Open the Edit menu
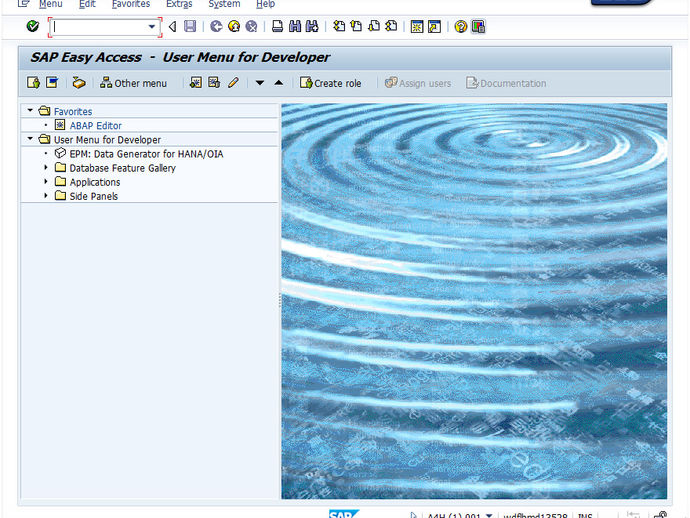This screenshot has width=690, height=518. [87, 4]
